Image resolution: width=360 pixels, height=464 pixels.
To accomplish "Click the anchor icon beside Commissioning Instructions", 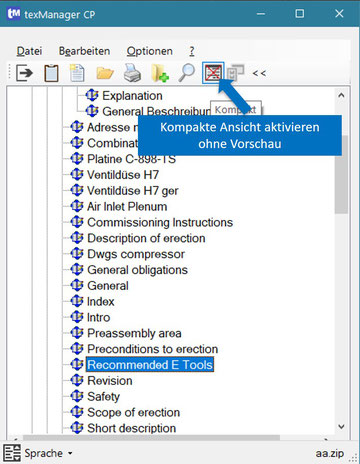I will [77, 222].
